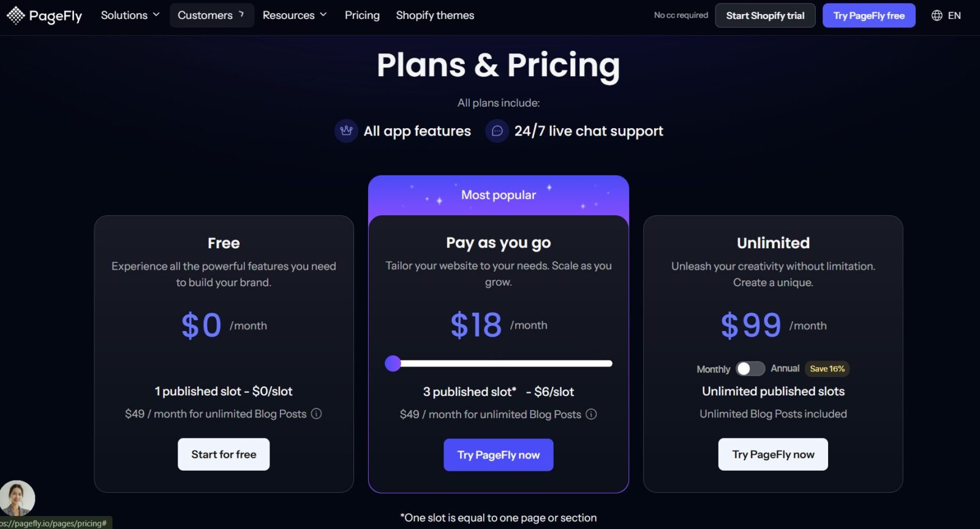Click the chat bubble icon beside 24/7 live chat support
980x529 pixels.
(497, 131)
